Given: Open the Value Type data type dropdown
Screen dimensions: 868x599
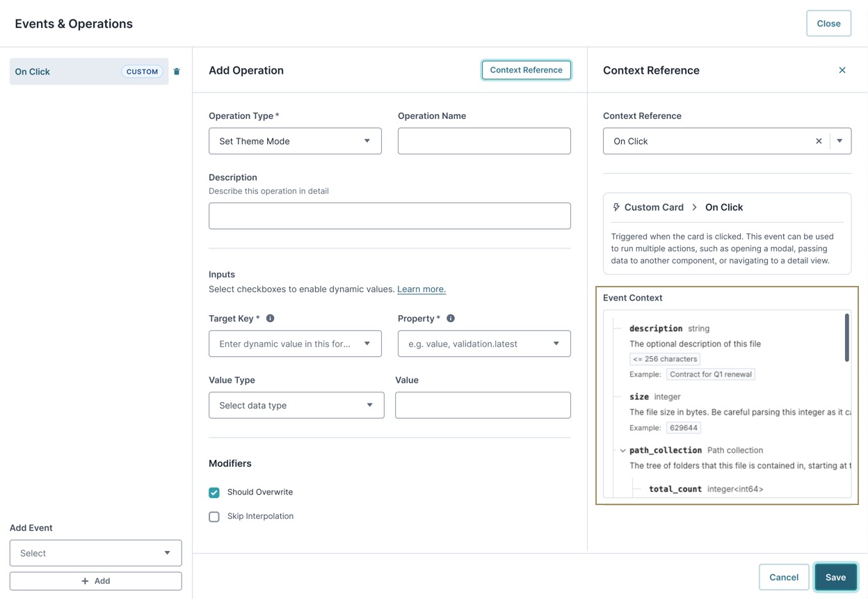Looking at the screenshot, I should 296,406.
